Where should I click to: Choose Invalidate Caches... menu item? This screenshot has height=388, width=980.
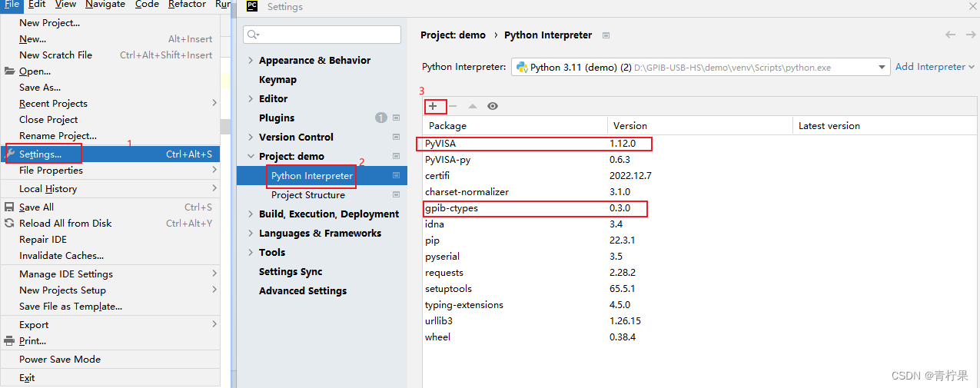tap(110, 255)
